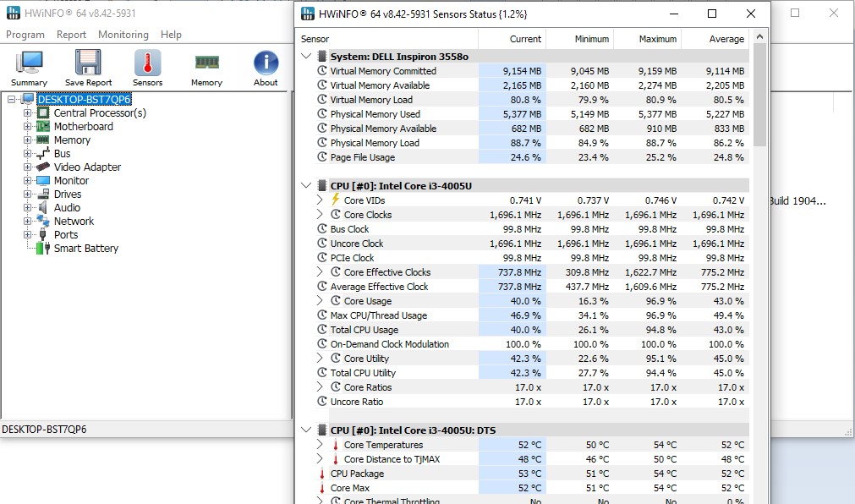Select the Smart Battery icon
This screenshot has height=504, width=855.
tap(43, 248)
